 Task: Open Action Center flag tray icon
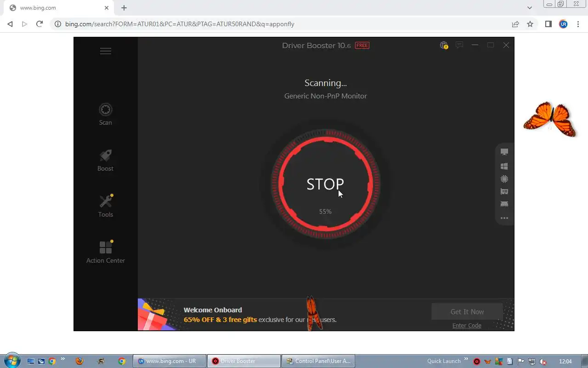tap(521, 362)
